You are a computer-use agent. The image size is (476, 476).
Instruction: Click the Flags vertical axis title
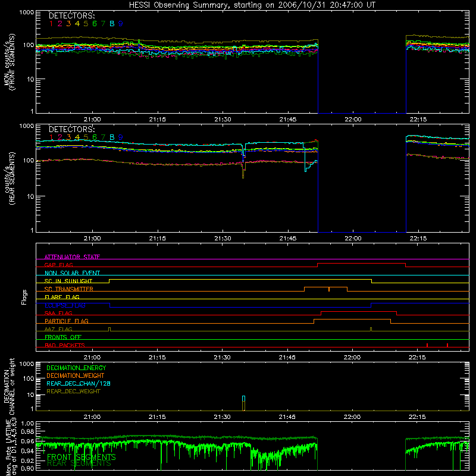click(24, 297)
